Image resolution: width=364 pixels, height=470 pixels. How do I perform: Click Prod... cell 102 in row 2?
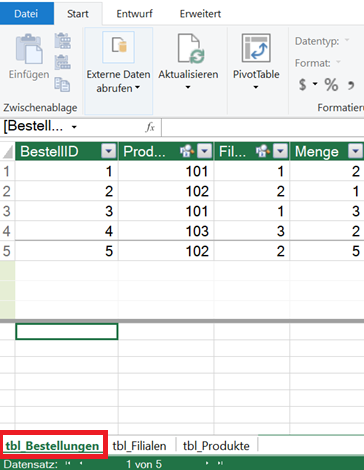click(x=166, y=191)
